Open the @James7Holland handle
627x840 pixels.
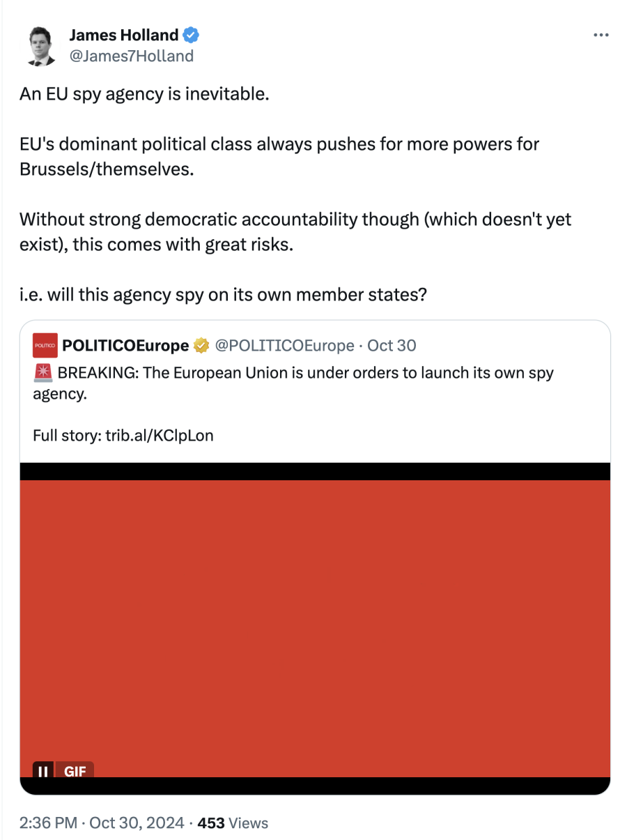[131, 56]
